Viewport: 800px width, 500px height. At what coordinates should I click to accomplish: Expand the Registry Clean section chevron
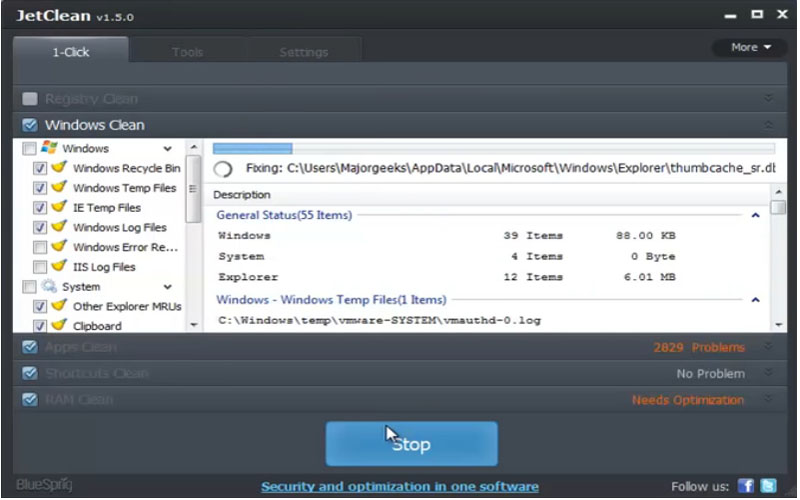(768, 98)
